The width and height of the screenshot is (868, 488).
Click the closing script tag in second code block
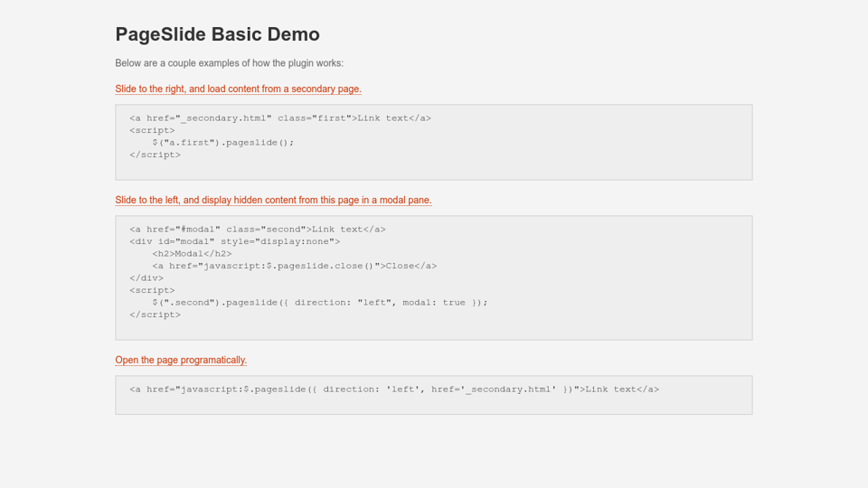pos(155,314)
